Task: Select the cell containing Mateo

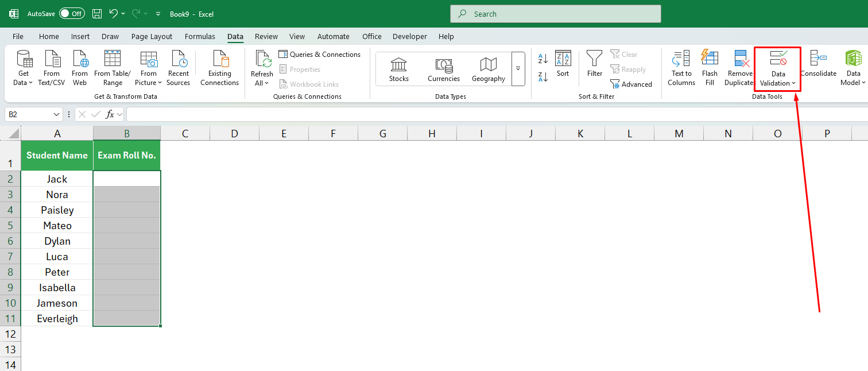Action: tap(57, 225)
